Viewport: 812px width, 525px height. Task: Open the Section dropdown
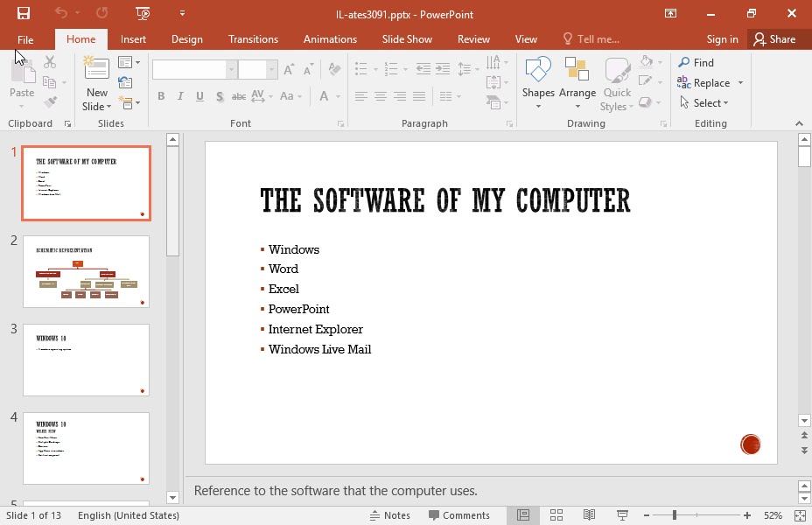(x=129, y=102)
